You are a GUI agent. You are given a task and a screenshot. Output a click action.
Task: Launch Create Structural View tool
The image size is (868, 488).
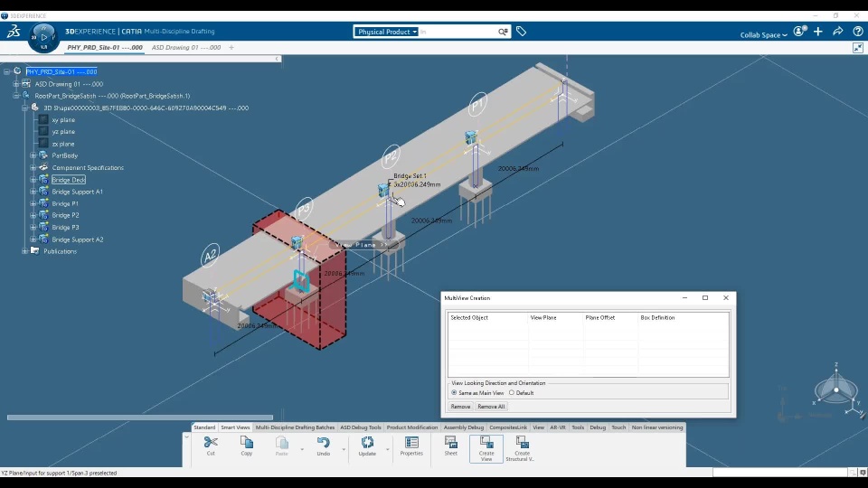(x=522, y=448)
